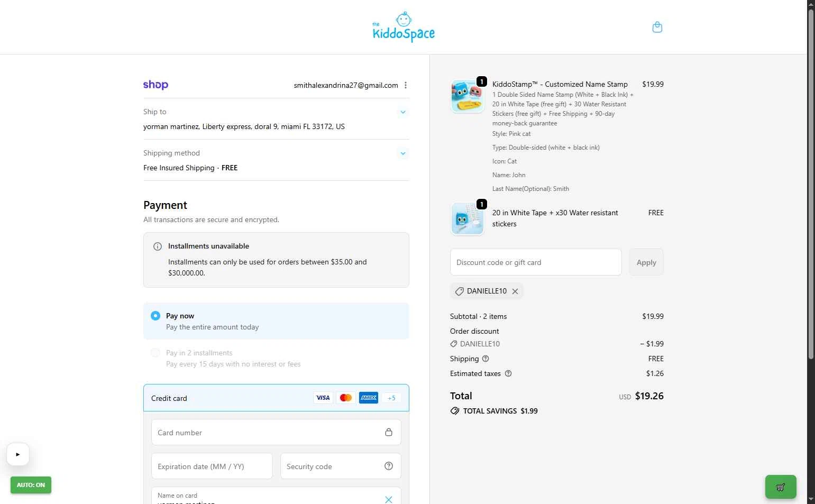Focus the Discount code or gift card field
The width and height of the screenshot is (815, 504).
pyautogui.click(x=536, y=262)
